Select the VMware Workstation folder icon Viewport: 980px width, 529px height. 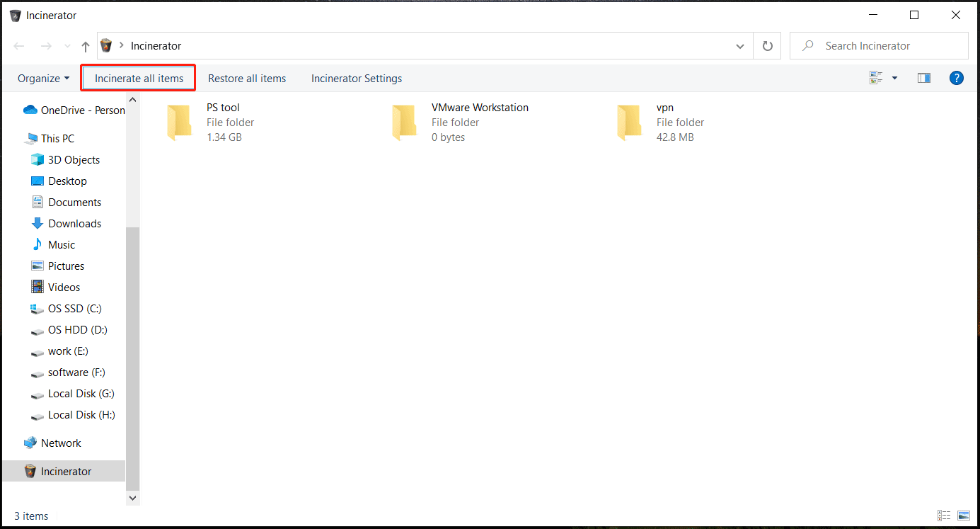tap(404, 123)
